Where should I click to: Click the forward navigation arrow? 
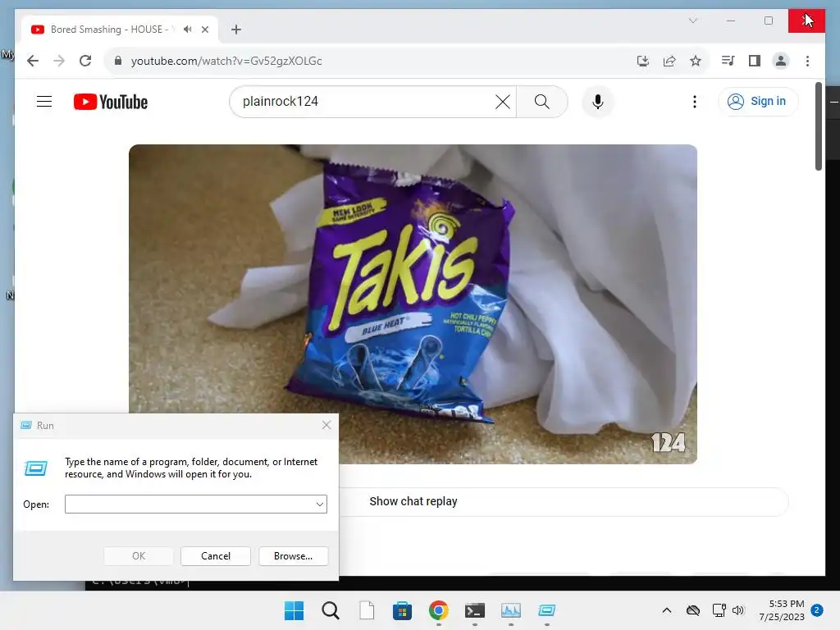(59, 61)
